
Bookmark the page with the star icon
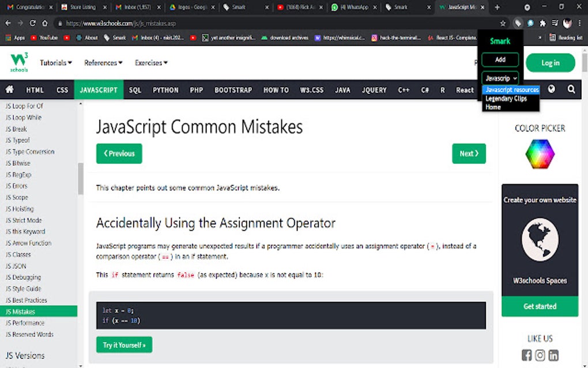(503, 23)
